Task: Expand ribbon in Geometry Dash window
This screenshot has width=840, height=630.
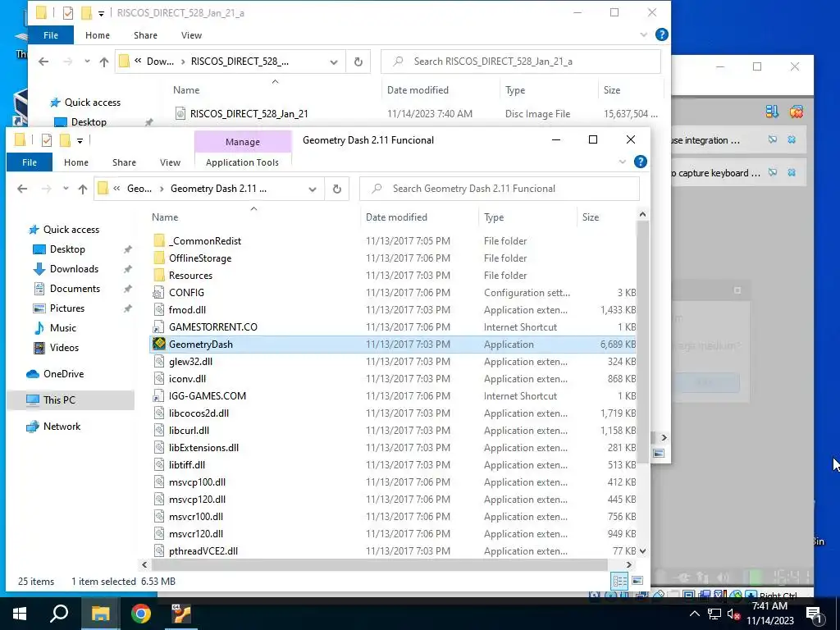Action: (622, 162)
